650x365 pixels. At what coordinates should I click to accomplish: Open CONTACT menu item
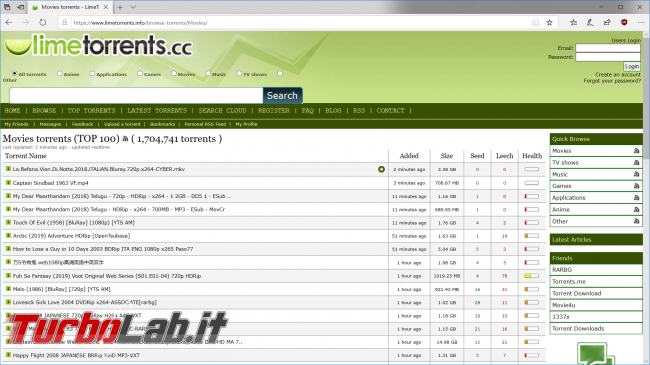[x=390, y=111]
